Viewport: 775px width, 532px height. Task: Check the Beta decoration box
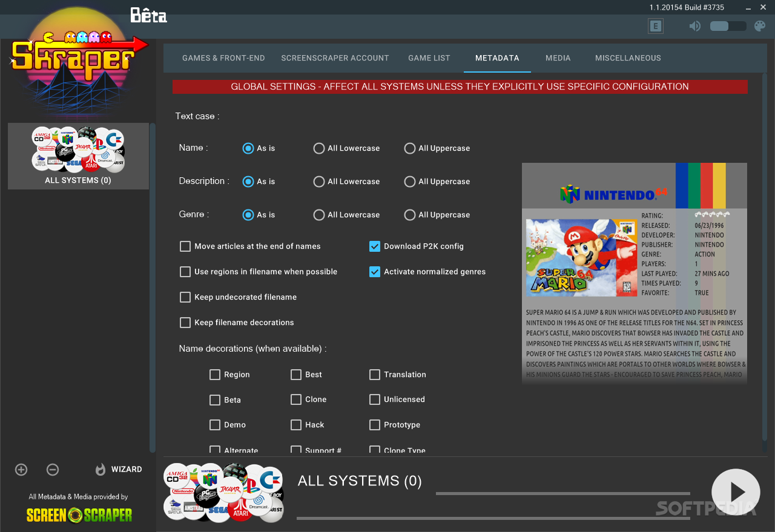215,400
